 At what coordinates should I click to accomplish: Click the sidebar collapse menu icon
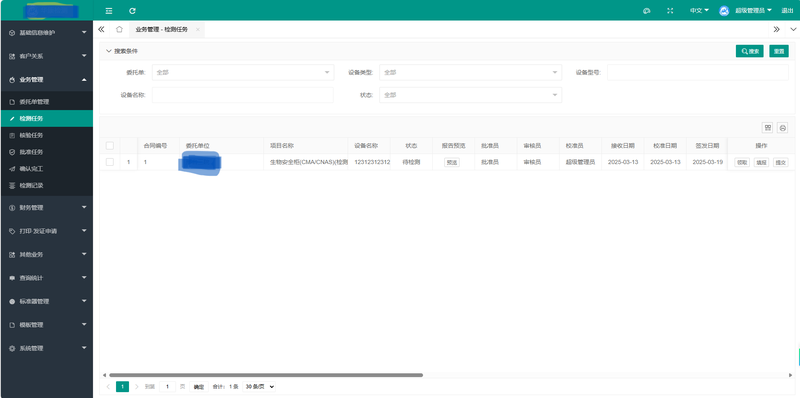pyautogui.click(x=109, y=11)
